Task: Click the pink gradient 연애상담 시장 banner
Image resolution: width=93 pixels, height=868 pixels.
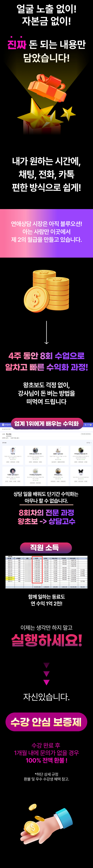Action: click(46, 233)
